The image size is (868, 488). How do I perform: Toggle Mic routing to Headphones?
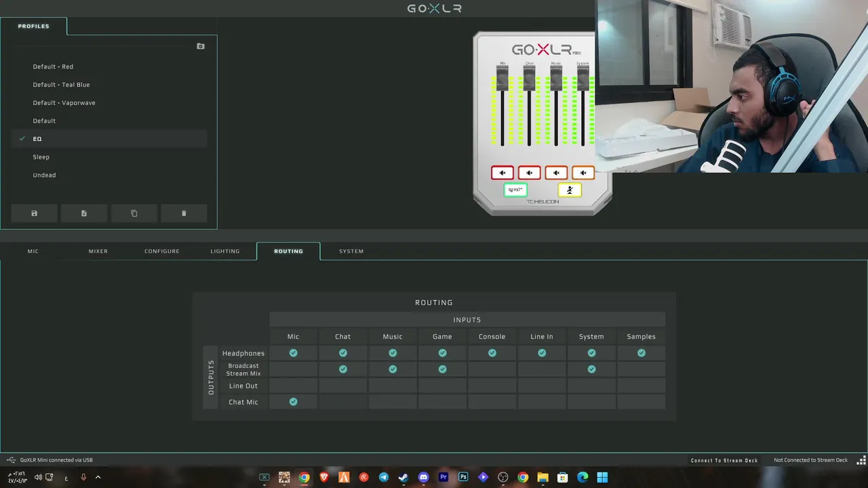pyautogui.click(x=293, y=353)
